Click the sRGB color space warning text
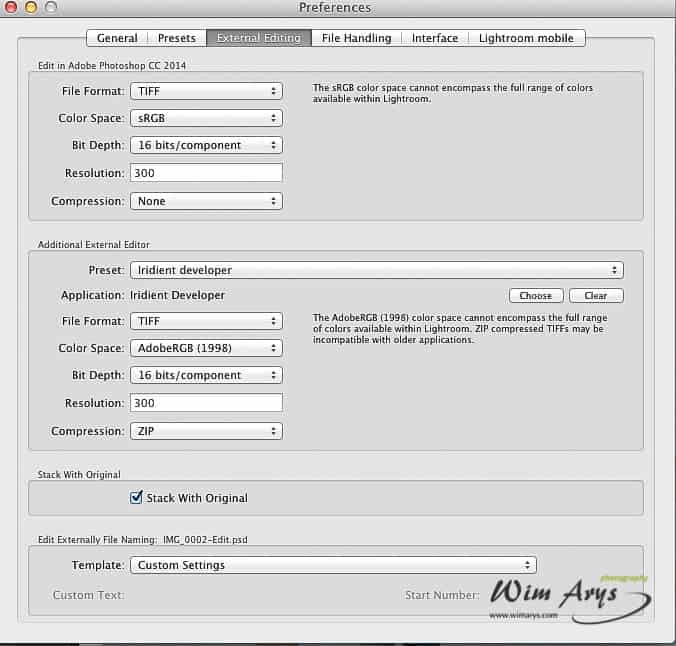676x646 pixels. click(452, 93)
